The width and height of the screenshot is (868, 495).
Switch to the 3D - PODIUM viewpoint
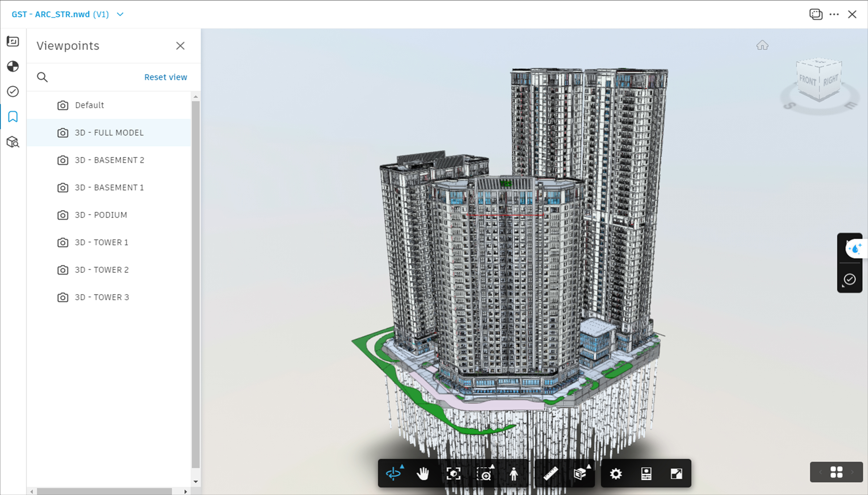point(109,215)
